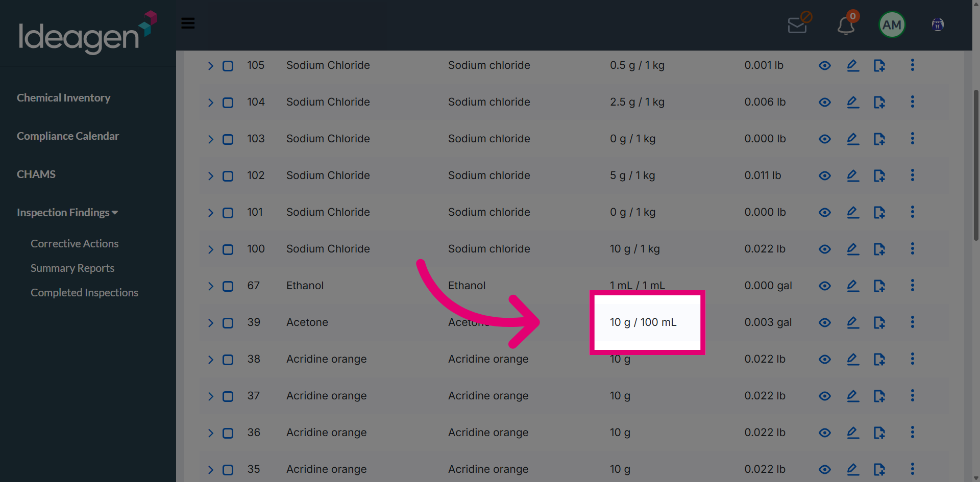Viewport: 980px width, 482px height.
Task: Edit row 67 Ethanol
Action: [x=853, y=286]
